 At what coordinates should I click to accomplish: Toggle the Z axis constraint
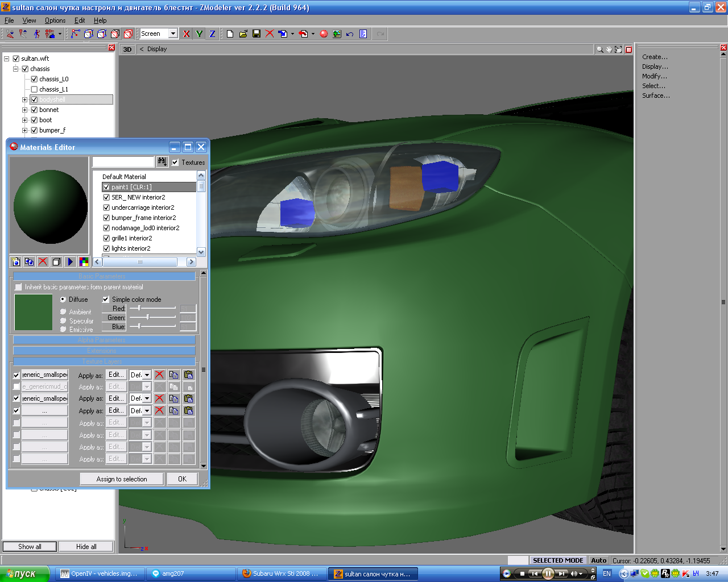click(212, 34)
